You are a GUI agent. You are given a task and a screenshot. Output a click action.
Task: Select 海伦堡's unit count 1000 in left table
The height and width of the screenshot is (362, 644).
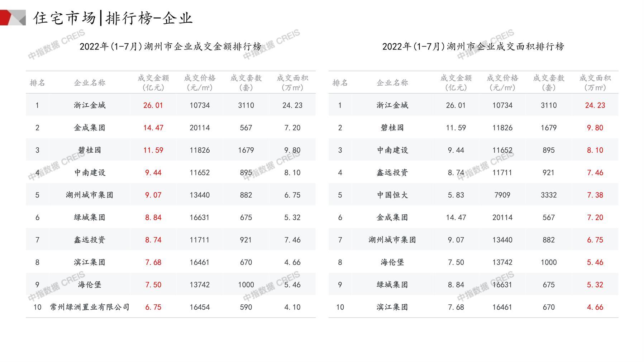pyautogui.click(x=245, y=284)
